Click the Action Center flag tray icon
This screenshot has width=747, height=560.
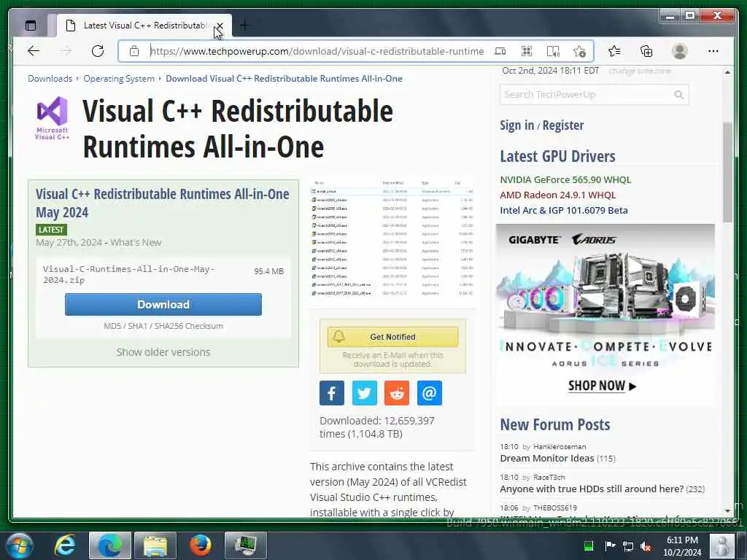[610, 545]
